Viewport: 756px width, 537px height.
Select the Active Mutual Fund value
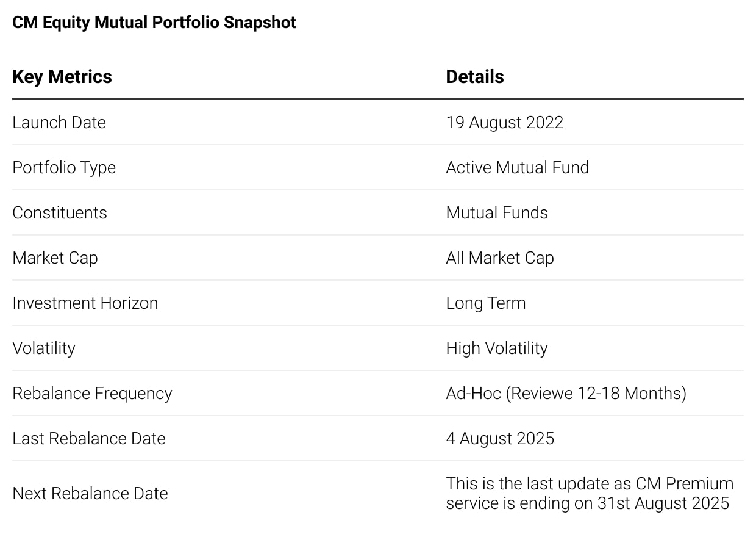click(518, 167)
